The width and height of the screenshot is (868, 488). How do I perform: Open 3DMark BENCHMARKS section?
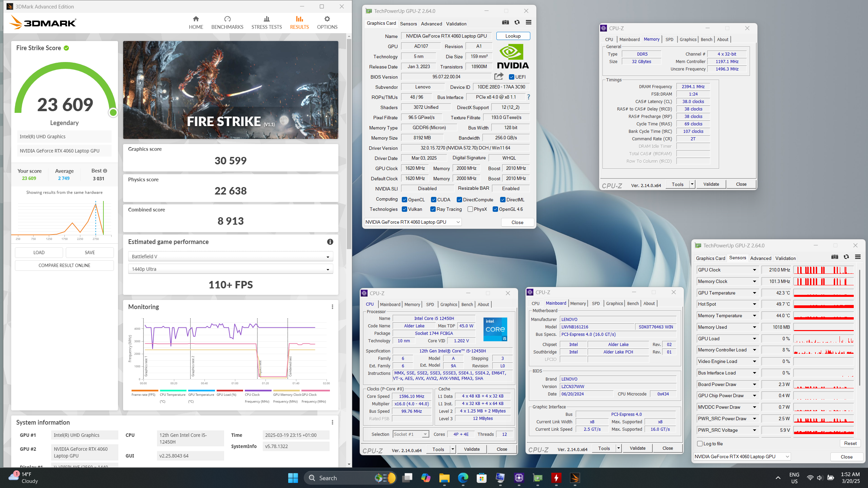(227, 23)
